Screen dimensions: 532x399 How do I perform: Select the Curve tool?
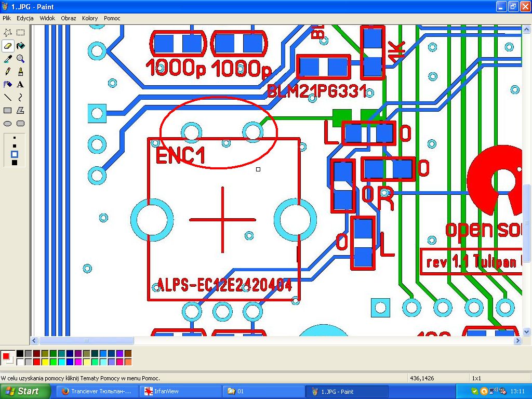(x=20, y=98)
